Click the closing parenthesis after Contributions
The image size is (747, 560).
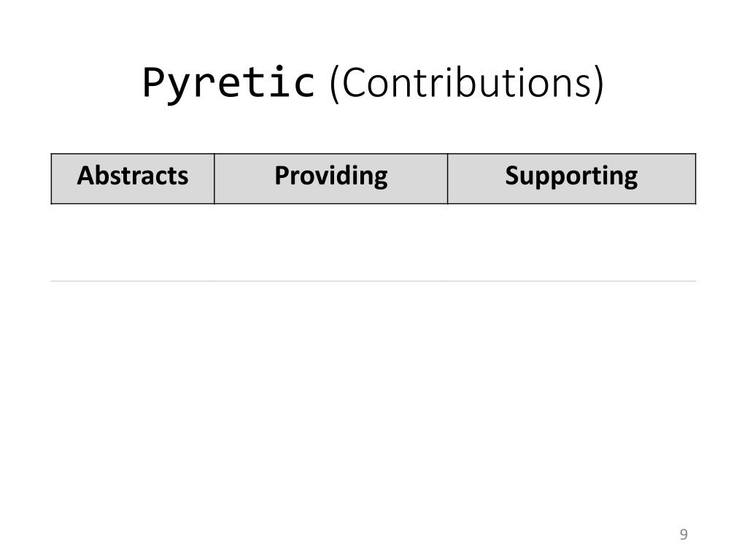click(x=599, y=84)
